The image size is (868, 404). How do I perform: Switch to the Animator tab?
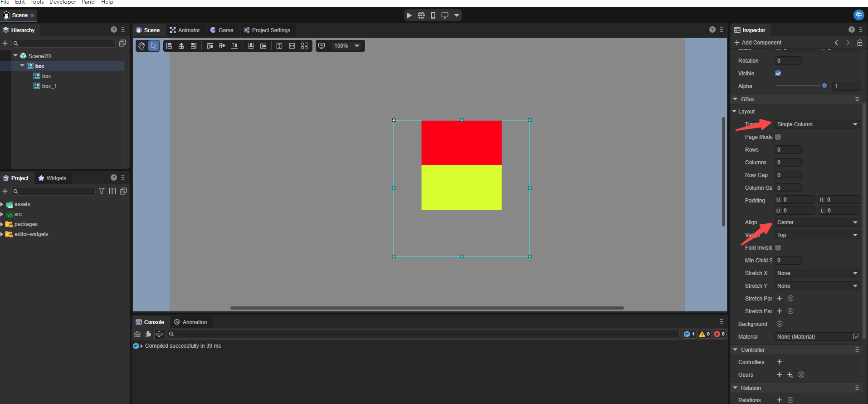tap(185, 30)
